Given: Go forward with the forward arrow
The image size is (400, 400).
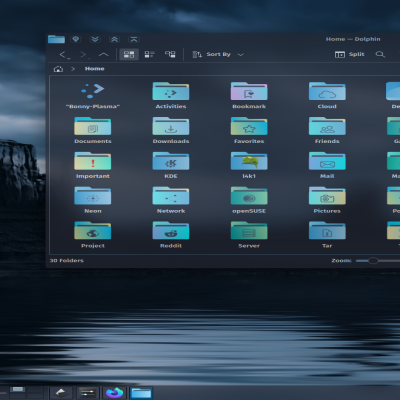Looking at the screenshot, I should pyautogui.click(x=84, y=54).
